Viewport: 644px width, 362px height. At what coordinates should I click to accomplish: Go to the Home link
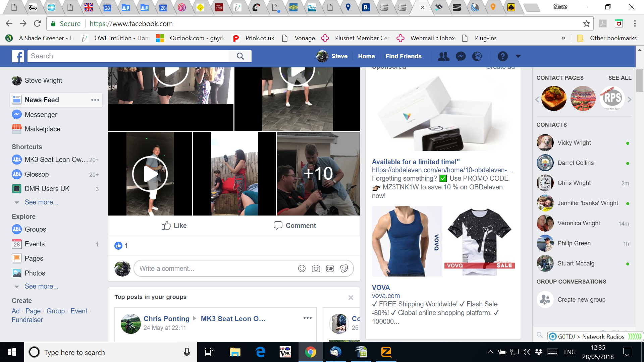click(366, 56)
